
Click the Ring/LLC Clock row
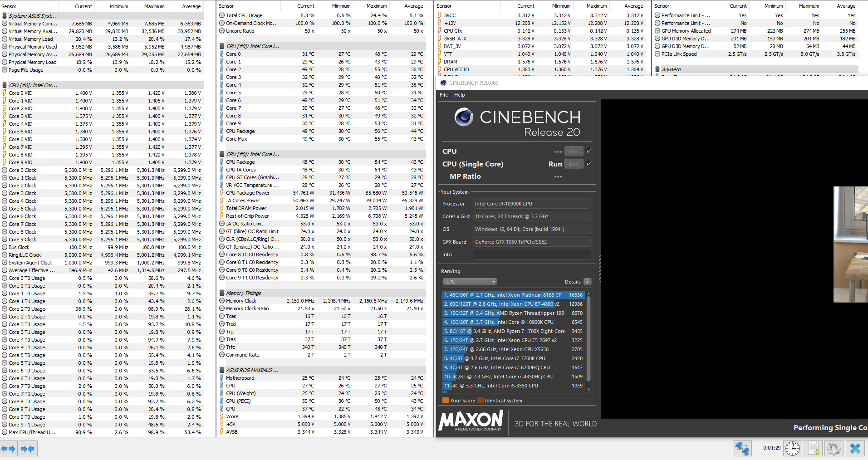click(x=102, y=255)
